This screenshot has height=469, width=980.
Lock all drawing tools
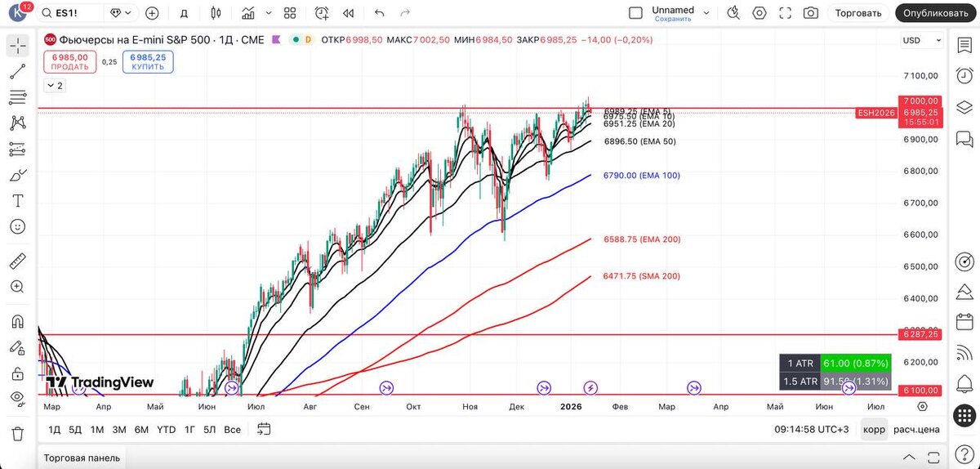(x=17, y=373)
